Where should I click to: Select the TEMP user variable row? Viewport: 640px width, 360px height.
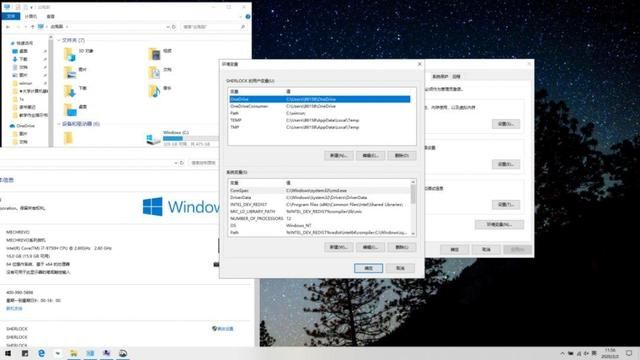click(320, 120)
